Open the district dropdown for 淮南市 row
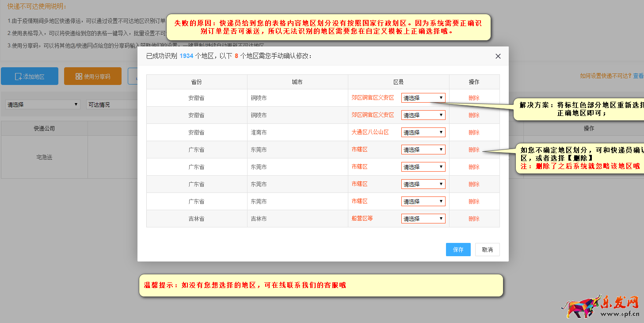Screen dimensions: 644x323 point(423,132)
